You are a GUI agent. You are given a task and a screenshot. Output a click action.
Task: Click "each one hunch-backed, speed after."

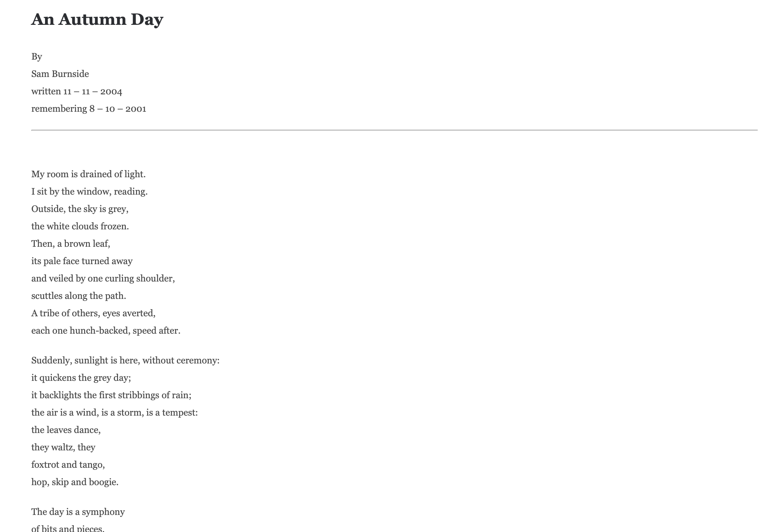coord(106,330)
